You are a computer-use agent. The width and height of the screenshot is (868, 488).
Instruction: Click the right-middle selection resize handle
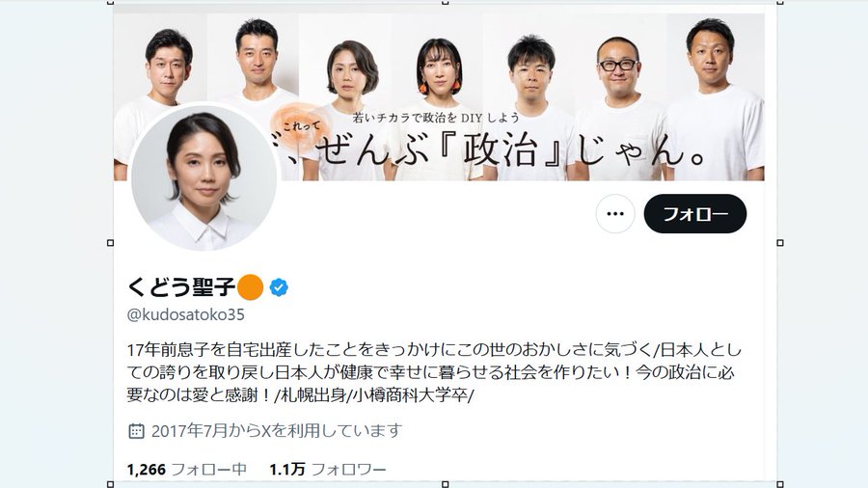[780, 243]
